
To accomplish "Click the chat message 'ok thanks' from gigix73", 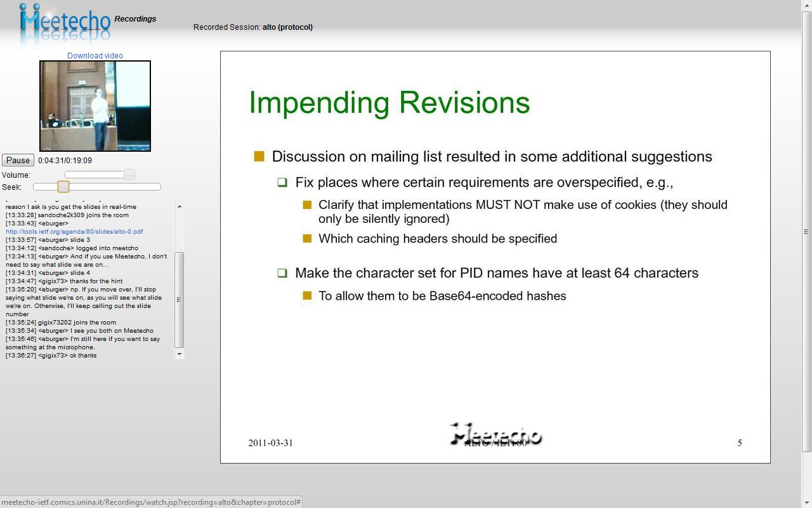I will pyautogui.click(x=51, y=356).
